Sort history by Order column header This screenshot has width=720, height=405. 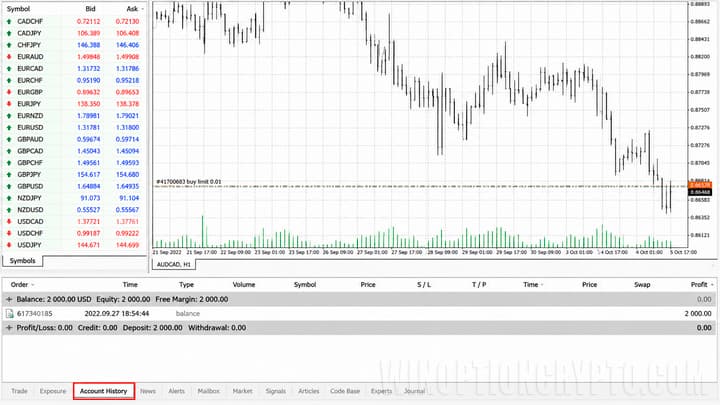pos(19,285)
